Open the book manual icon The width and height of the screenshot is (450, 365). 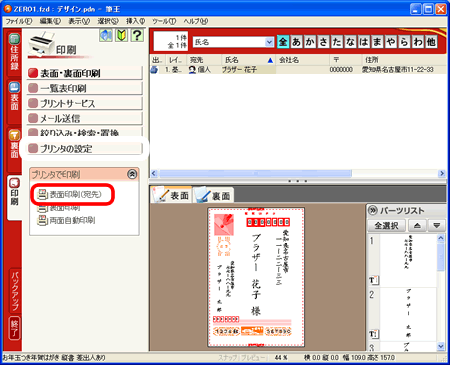point(106,35)
